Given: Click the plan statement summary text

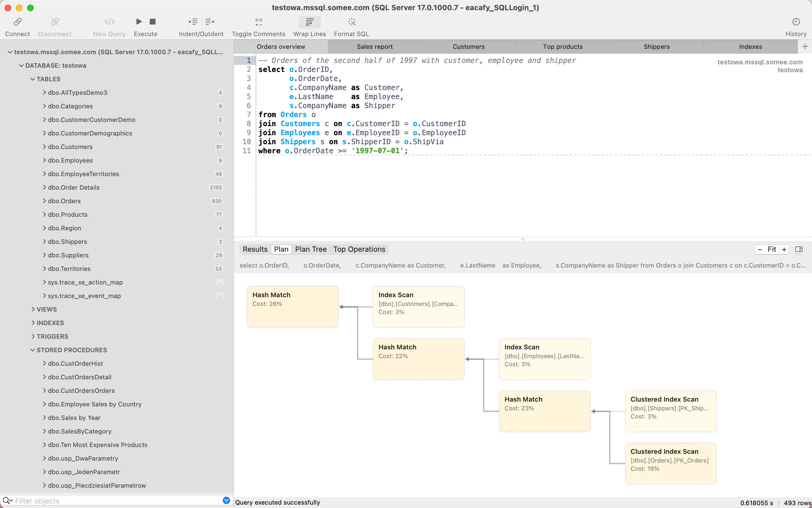Looking at the screenshot, I should 522,265.
